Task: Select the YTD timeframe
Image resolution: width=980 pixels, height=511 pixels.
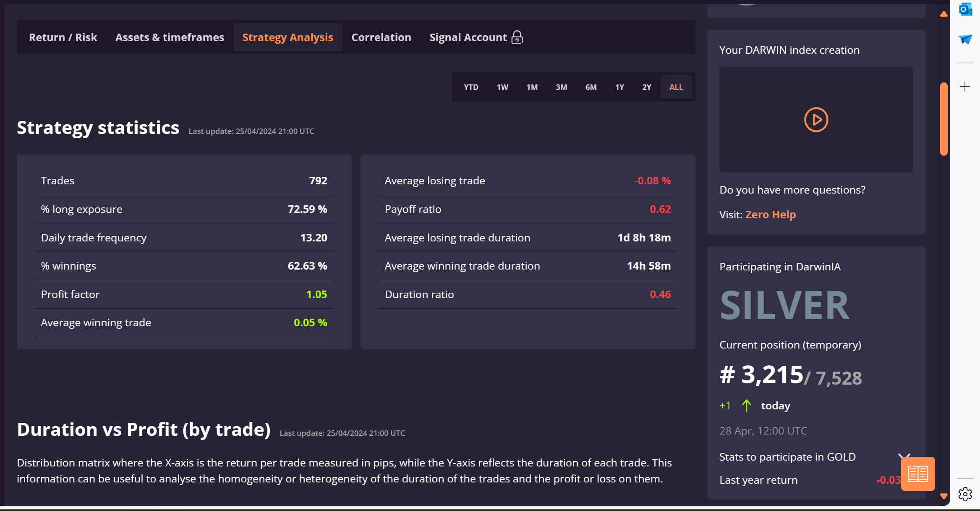Action: 471,87
